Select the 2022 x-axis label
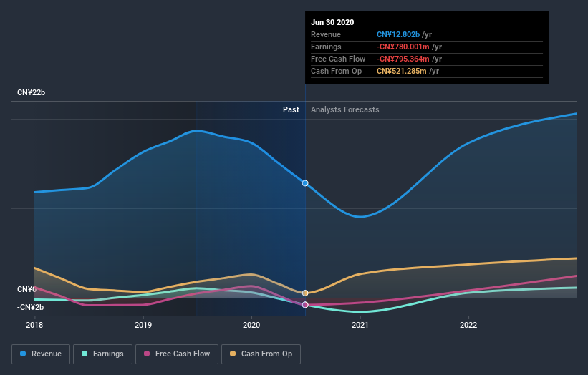The height and width of the screenshot is (375, 588). (468, 325)
